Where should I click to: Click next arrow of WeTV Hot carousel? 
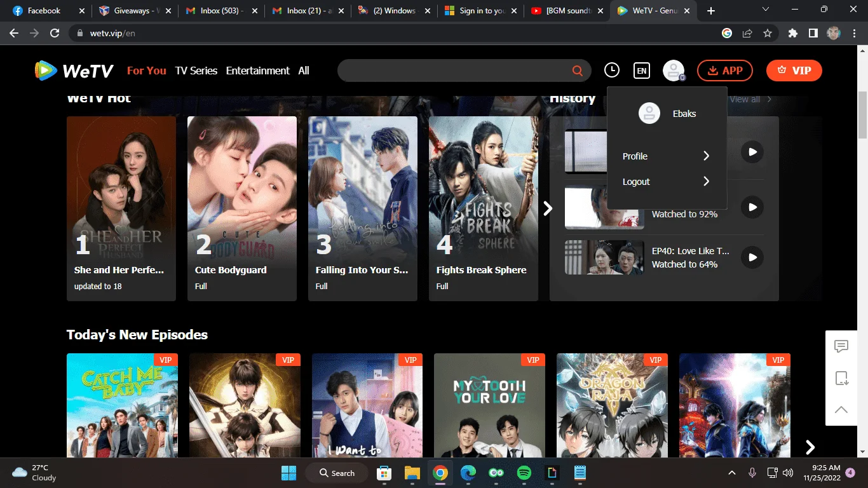click(x=548, y=208)
